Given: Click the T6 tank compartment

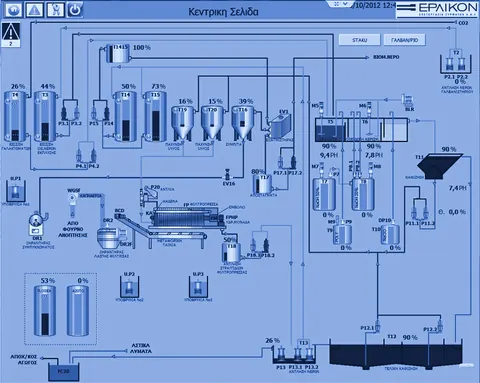Looking at the screenshot, I should [365, 130].
